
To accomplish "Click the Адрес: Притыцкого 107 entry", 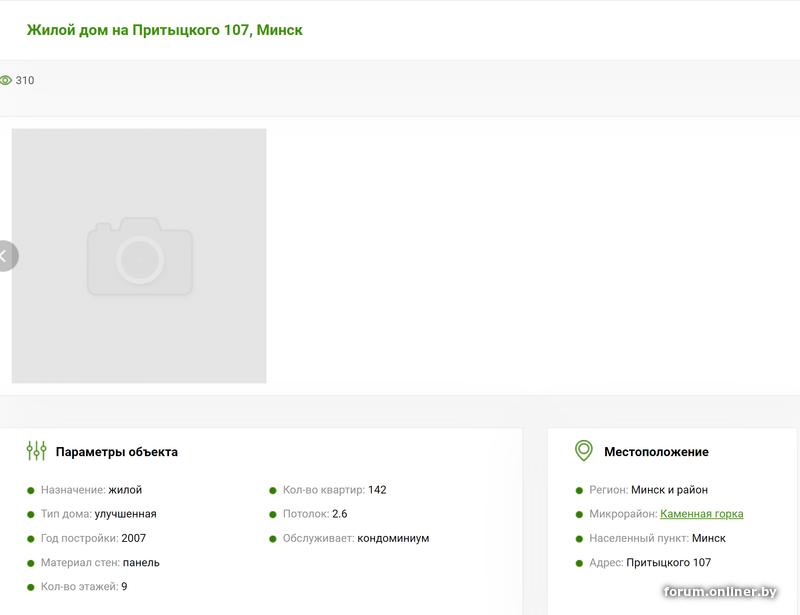I will pyautogui.click(x=650, y=562).
